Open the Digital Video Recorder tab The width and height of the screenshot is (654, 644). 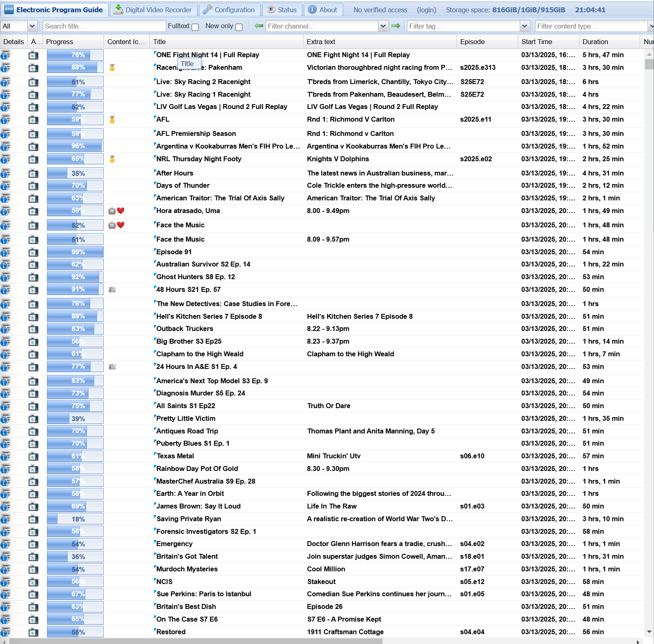(153, 10)
